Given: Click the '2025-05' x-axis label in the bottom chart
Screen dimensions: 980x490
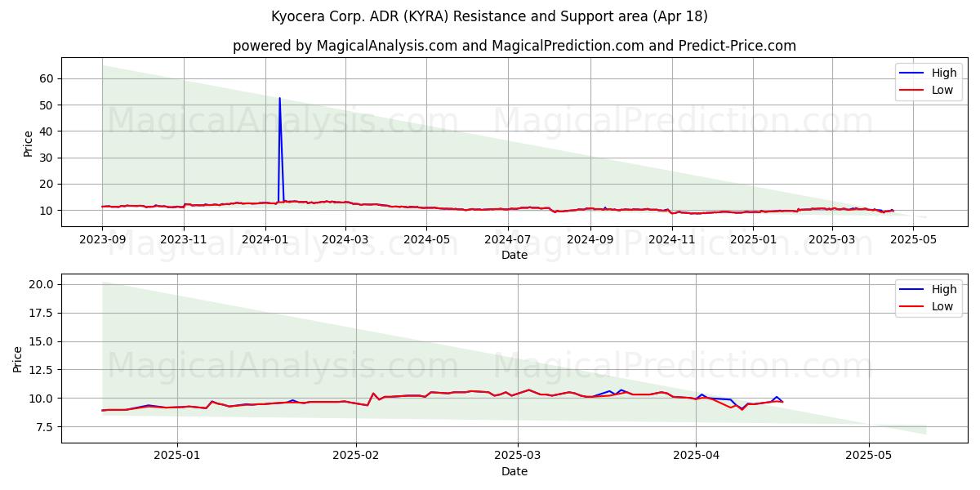Looking at the screenshot, I should click(x=869, y=456).
